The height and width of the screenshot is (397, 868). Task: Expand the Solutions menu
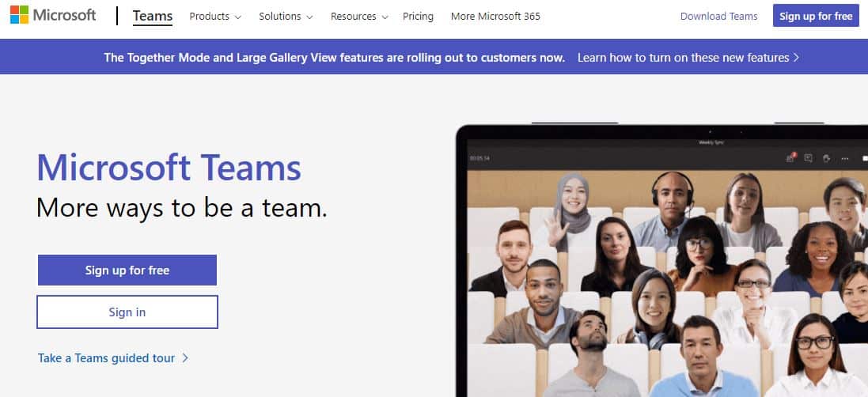286,17
